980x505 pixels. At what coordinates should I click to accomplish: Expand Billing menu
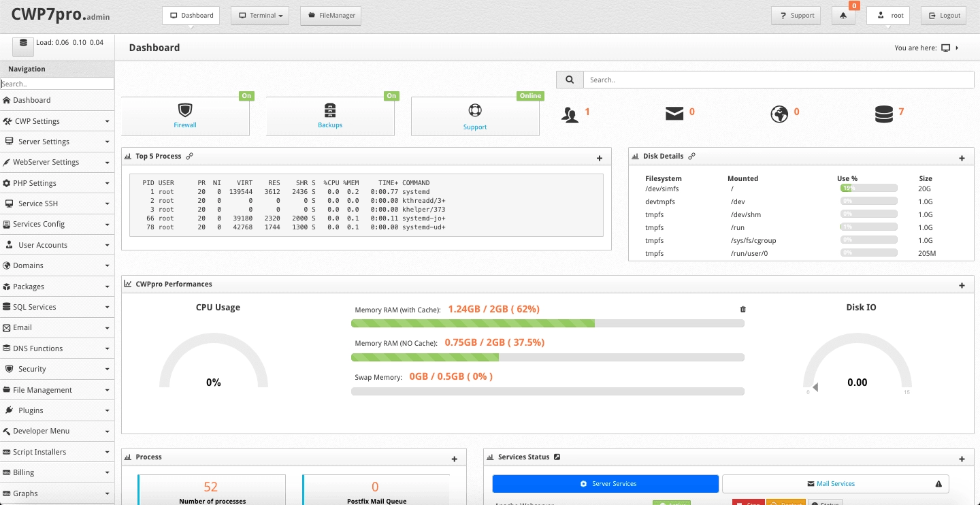tap(57, 472)
